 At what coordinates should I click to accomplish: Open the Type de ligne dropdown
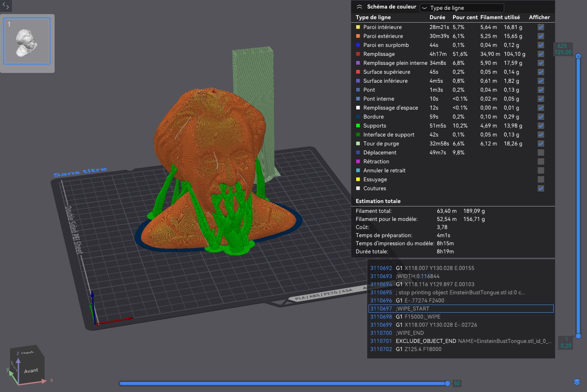point(462,8)
